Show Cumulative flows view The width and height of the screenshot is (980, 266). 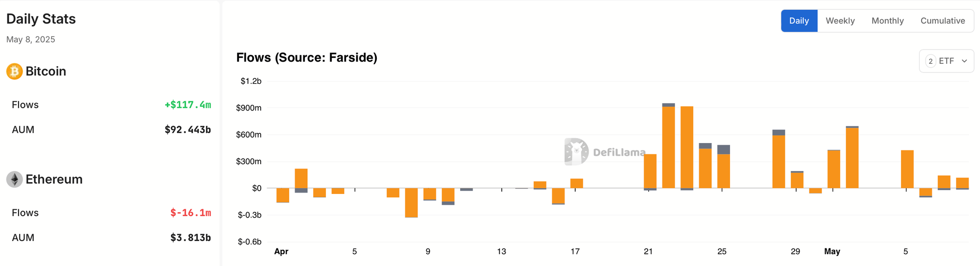[x=942, y=21]
